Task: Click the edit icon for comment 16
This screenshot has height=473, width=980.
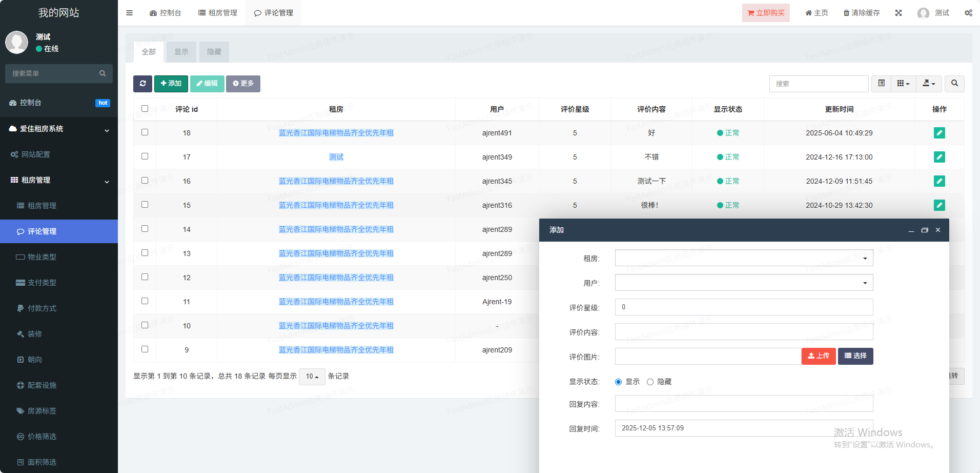Action: coord(939,181)
